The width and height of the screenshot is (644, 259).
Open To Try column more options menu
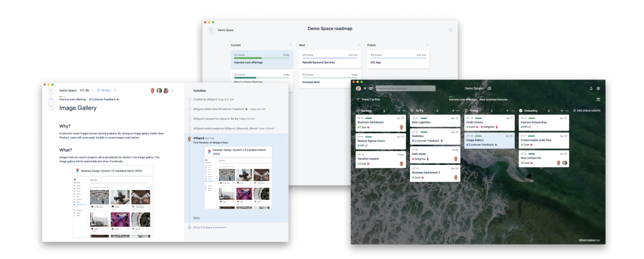pyautogui.click(x=458, y=110)
